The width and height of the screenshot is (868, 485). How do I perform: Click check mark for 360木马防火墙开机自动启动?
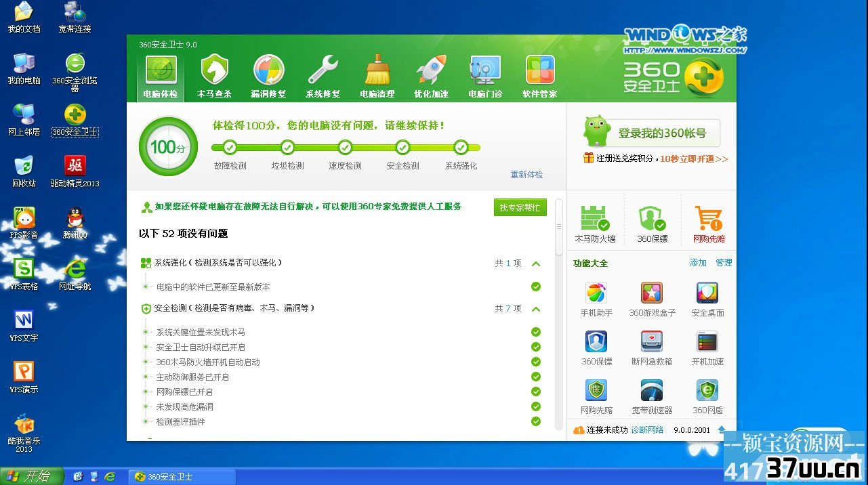coord(536,362)
